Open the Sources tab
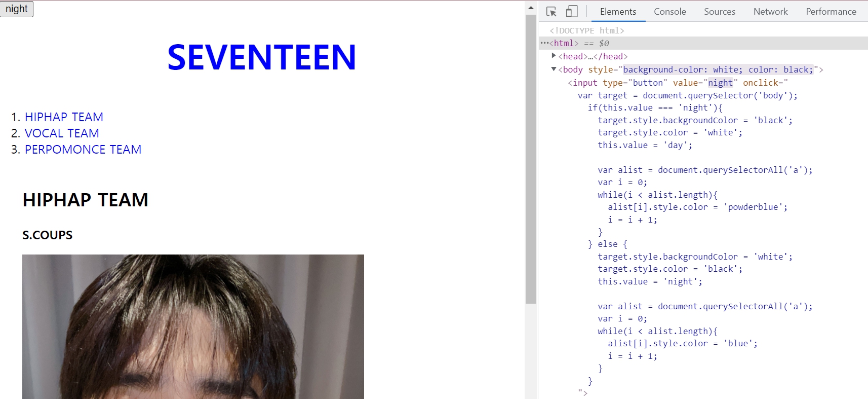The height and width of the screenshot is (399, 868). (719, 11)
